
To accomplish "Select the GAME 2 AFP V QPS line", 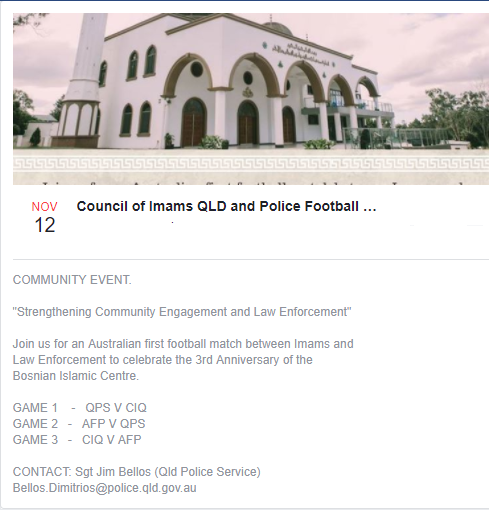I will click(79, 424).
